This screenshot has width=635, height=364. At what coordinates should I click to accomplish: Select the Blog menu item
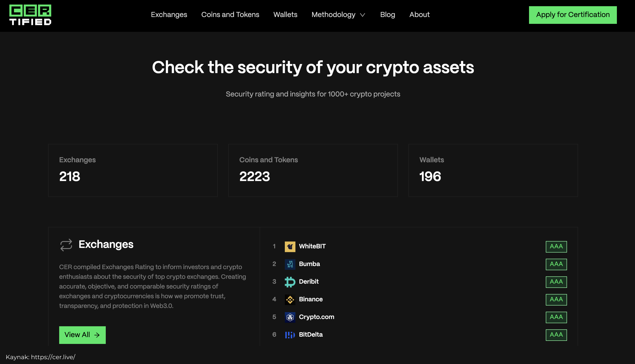coord(388,15)
